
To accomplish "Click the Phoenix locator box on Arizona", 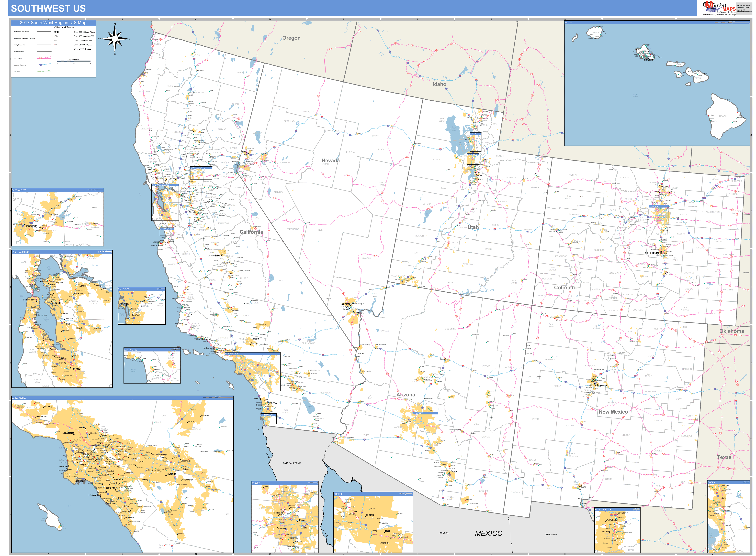I will 425,421.
